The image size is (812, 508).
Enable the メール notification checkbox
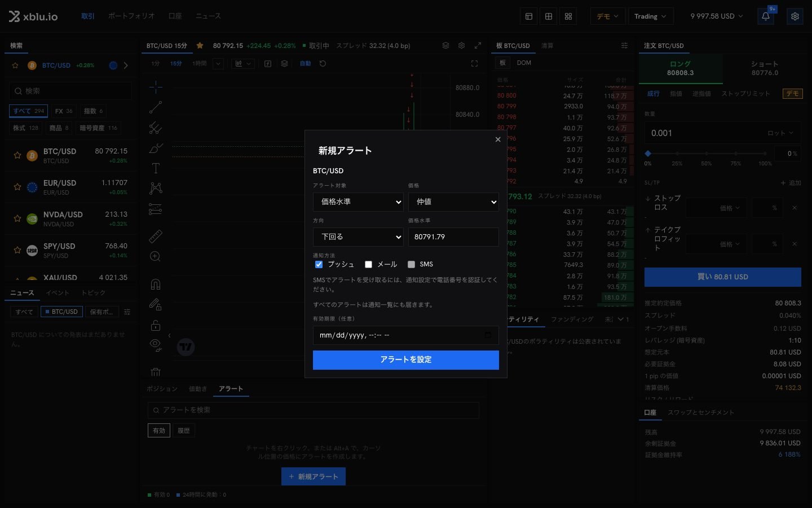(368, 264)
